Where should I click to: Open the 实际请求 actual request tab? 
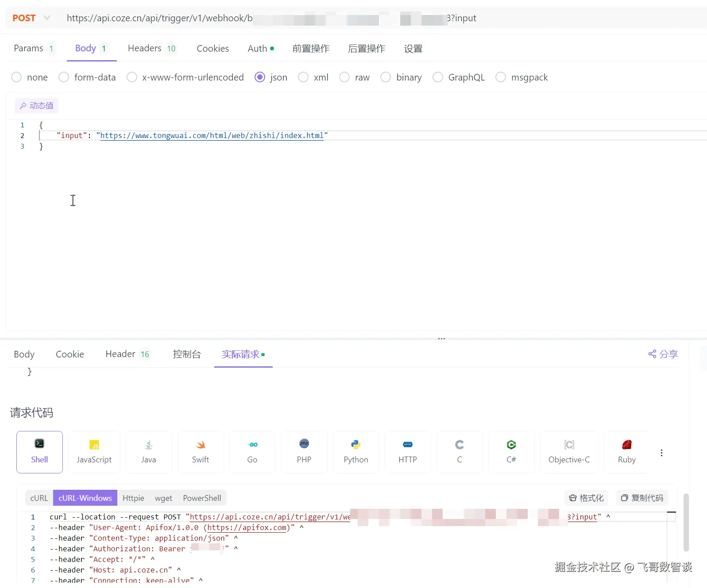[243, 354]
